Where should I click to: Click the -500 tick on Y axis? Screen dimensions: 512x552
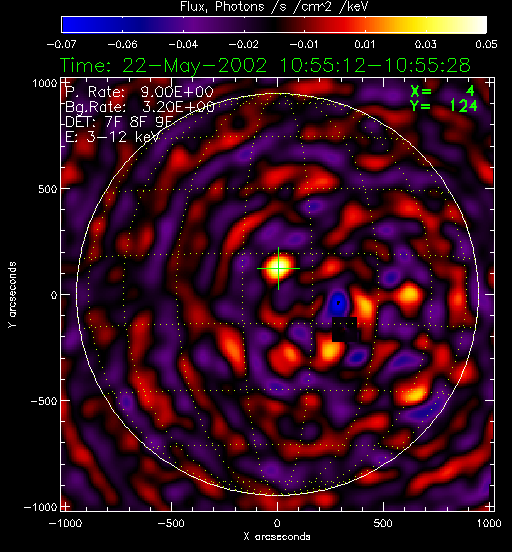point(44,401)
